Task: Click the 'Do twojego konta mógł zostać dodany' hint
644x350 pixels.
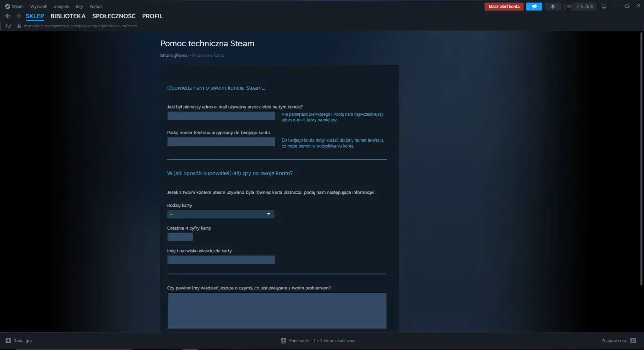Action: click(333, 143)
